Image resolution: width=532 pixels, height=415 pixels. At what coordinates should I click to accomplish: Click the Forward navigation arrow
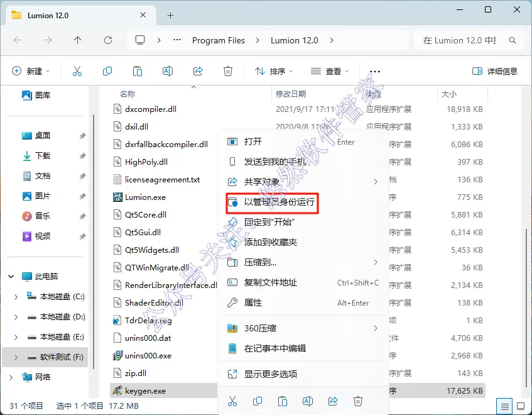tap(48, 40)
